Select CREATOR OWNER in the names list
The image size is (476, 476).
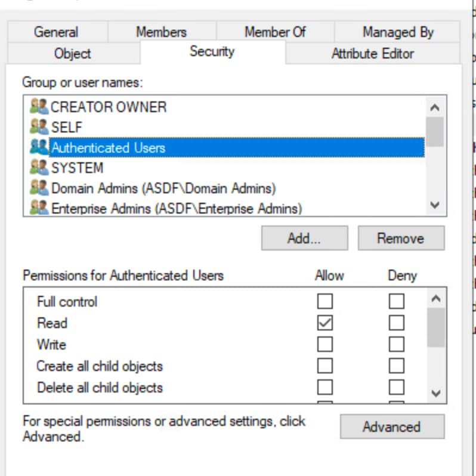[x=109, y=107]
